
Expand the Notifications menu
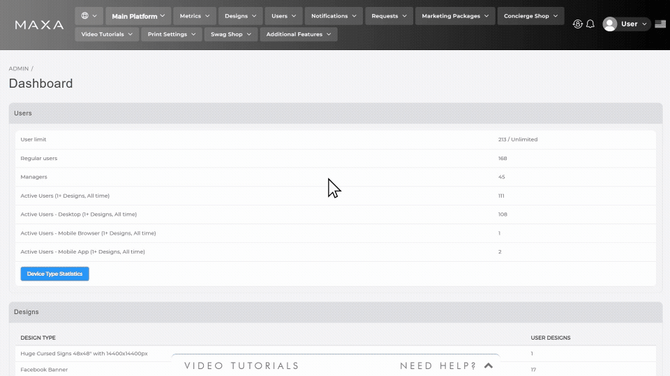(334, 16)
